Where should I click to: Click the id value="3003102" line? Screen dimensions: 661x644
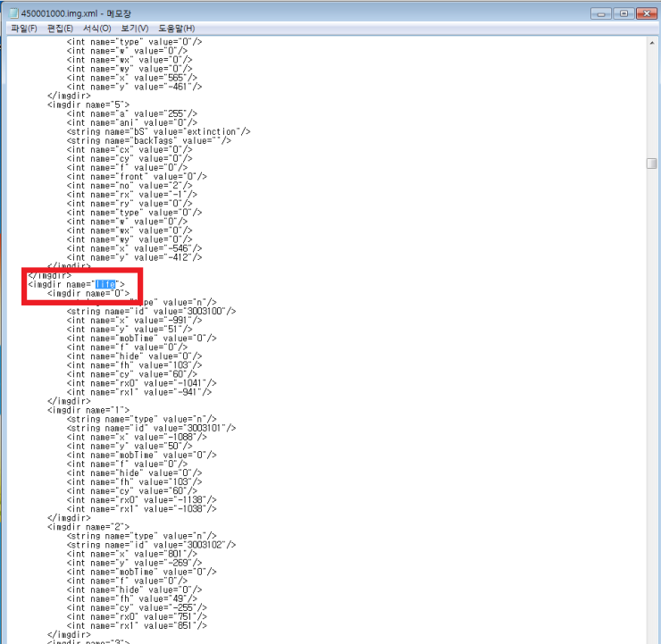pos(151,545)
